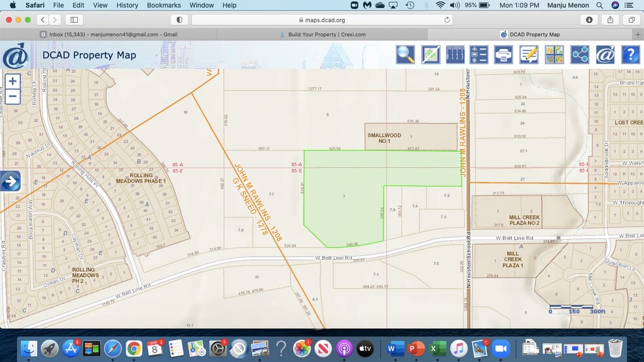Open the DCAD website @ toolbar icon
Image resolution: width=644 pixels, height=362 pixels.
(x=605, y=54)
